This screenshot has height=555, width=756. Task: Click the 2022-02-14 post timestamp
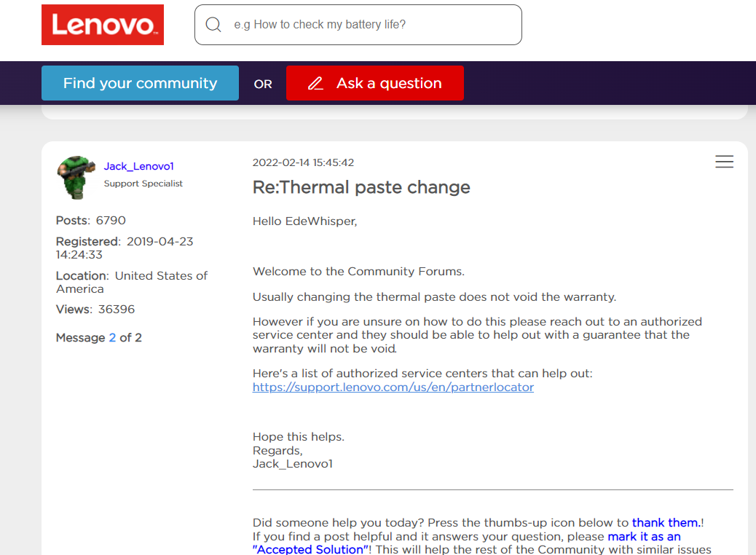pyautogui.click(x=303, y=162)
